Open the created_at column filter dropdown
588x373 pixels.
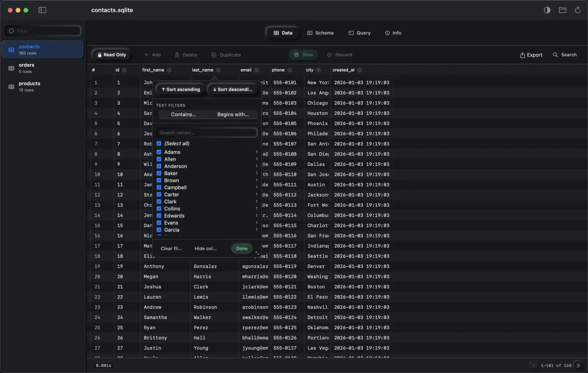[x=360, y=70]
